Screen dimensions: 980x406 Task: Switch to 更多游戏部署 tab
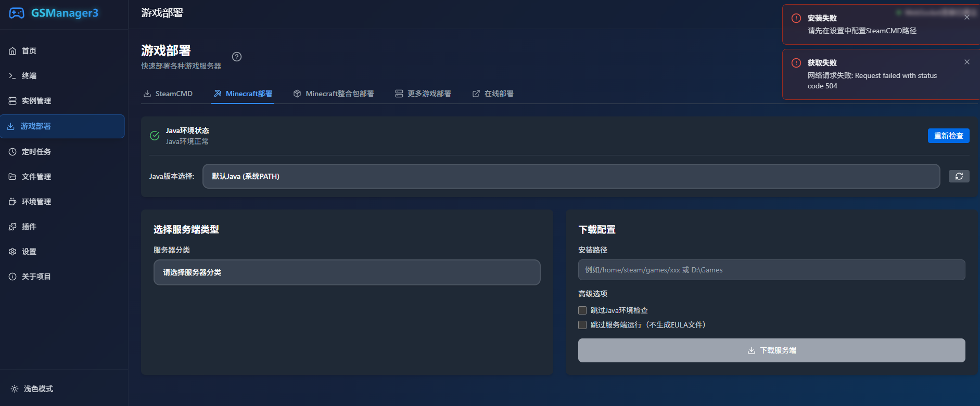tap(423, 94)
